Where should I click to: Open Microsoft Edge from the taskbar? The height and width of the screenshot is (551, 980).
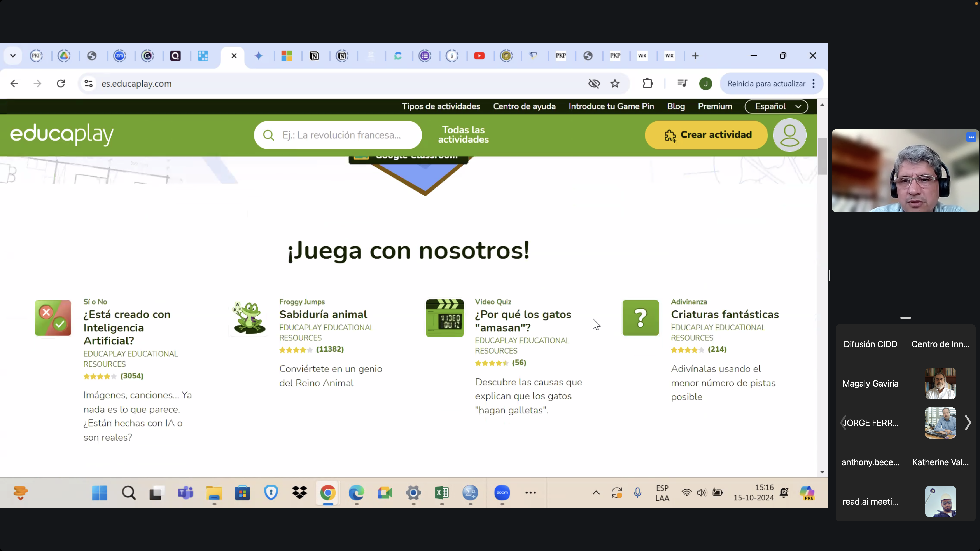point(356,493)
